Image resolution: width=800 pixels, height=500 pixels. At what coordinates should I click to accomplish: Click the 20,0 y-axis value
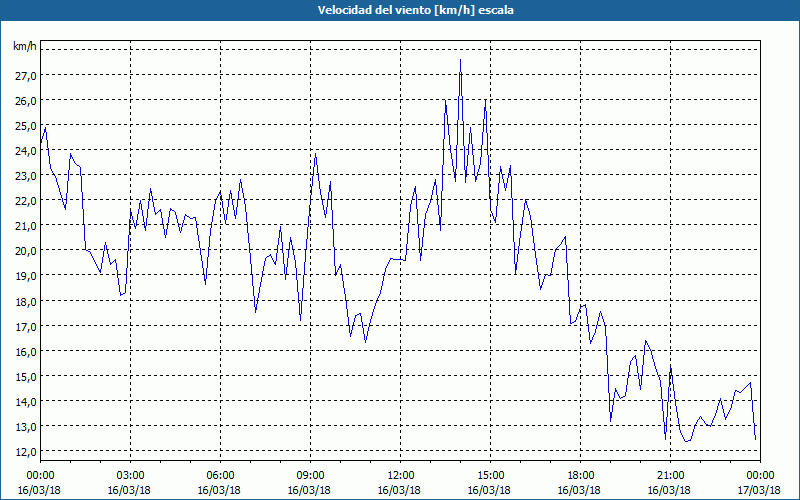[26, 251]
